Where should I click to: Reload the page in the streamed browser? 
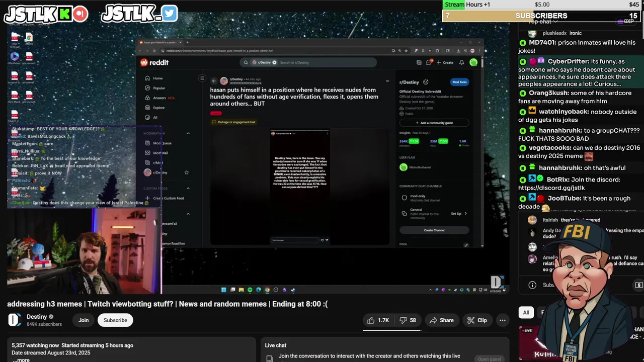154,51
